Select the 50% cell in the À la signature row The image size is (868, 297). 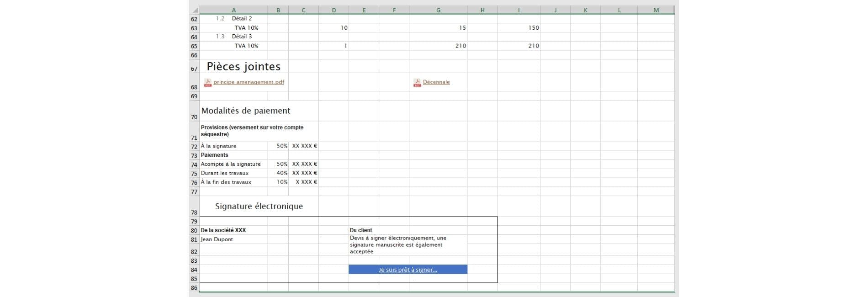pyautogui.click(x=278, y=146)
